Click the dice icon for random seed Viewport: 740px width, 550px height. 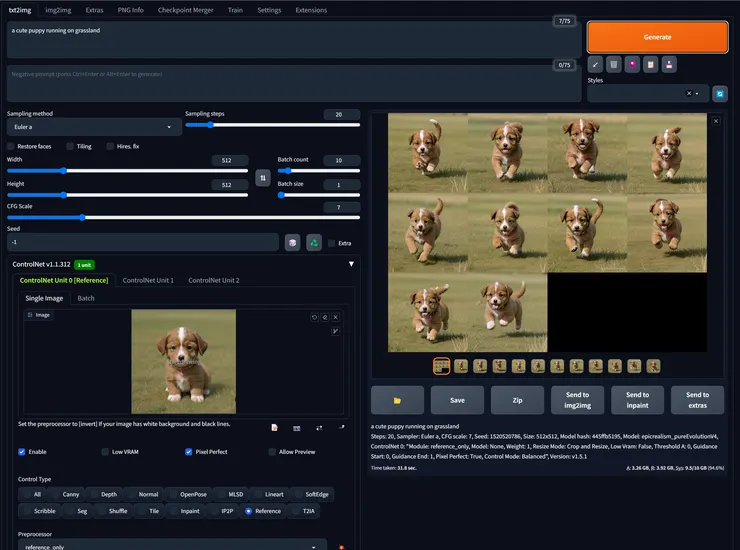291,242
